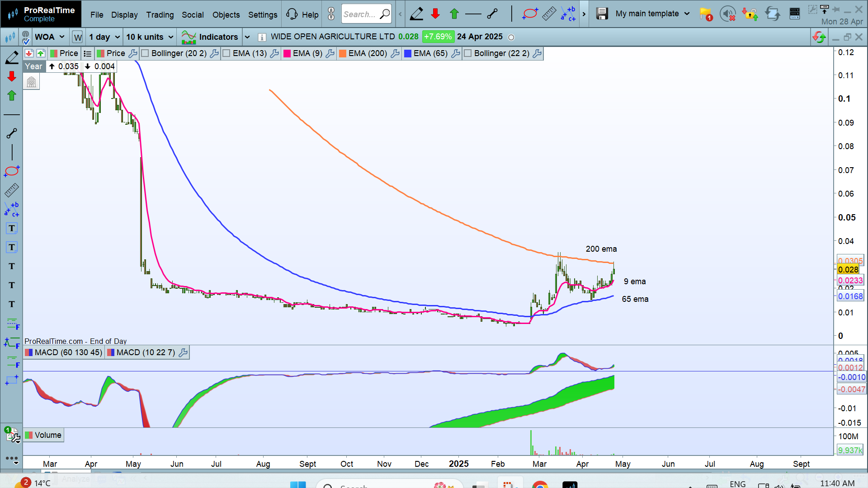Screen dimensions: 868x488
Task: Toggle the circle indicator after 24 Apr 2025
Action: (x=511, y=38)
